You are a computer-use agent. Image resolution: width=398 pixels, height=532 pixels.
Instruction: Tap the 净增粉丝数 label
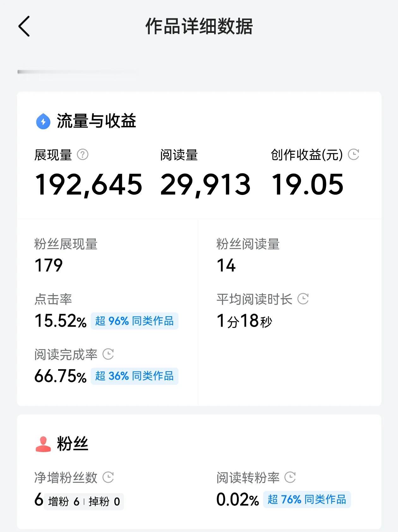click(66, 478)
